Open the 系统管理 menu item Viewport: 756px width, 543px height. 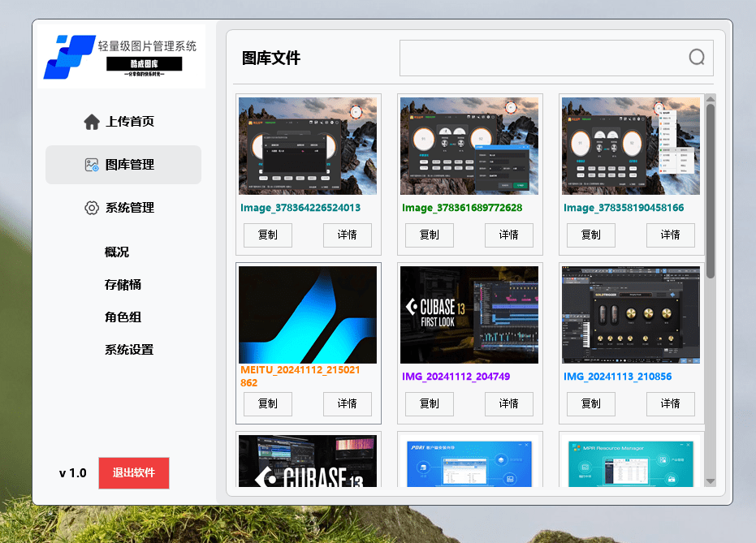[123, 208]
